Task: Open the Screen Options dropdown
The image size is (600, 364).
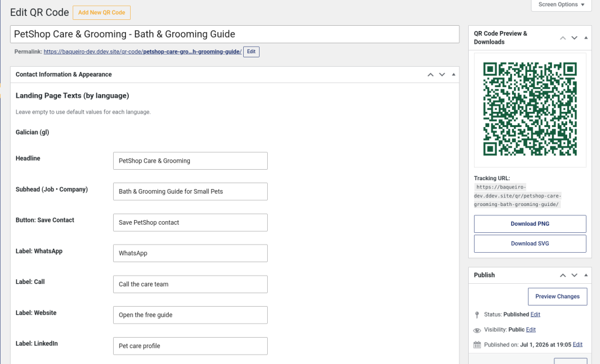Action: click(x=561, y=5)
